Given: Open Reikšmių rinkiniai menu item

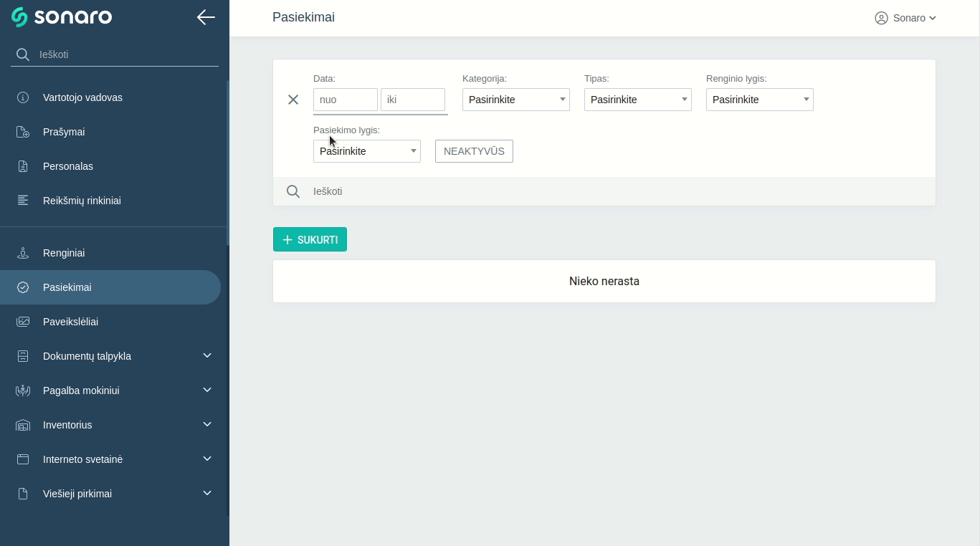Looking at the screenshot, I should [x=82, y=201].
